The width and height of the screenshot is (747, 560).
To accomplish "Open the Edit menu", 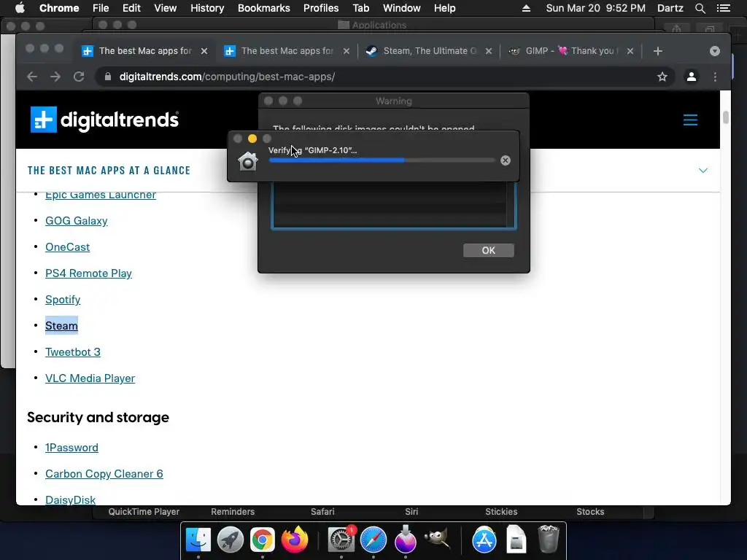I will coord(131,8).
